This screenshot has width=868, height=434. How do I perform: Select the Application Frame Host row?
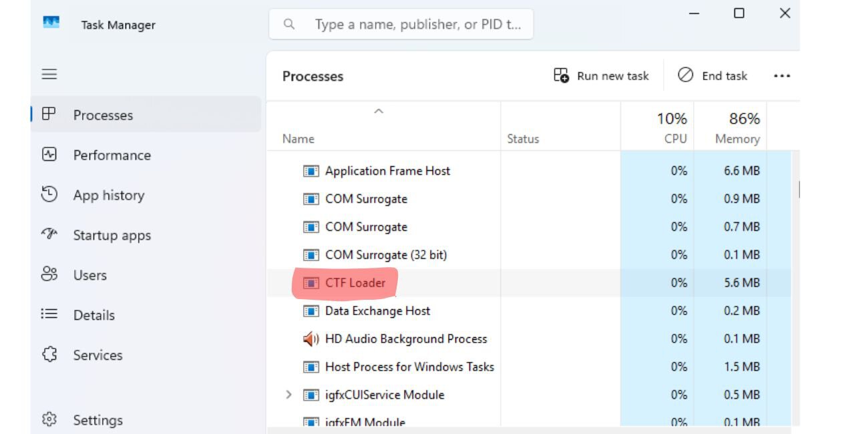click(x=529, y=171)
